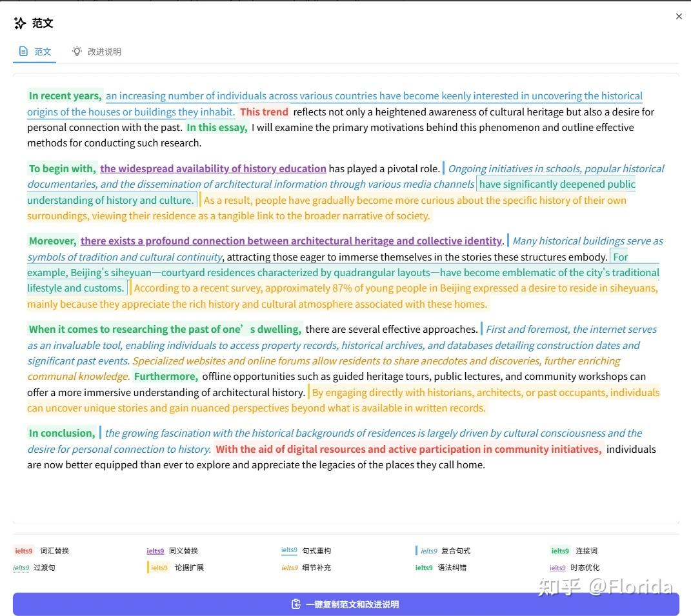Click the blue-underlined ielts9 badge for 句式重构
The height and width of the screenshot is (616, 691).
pos(290,551)
